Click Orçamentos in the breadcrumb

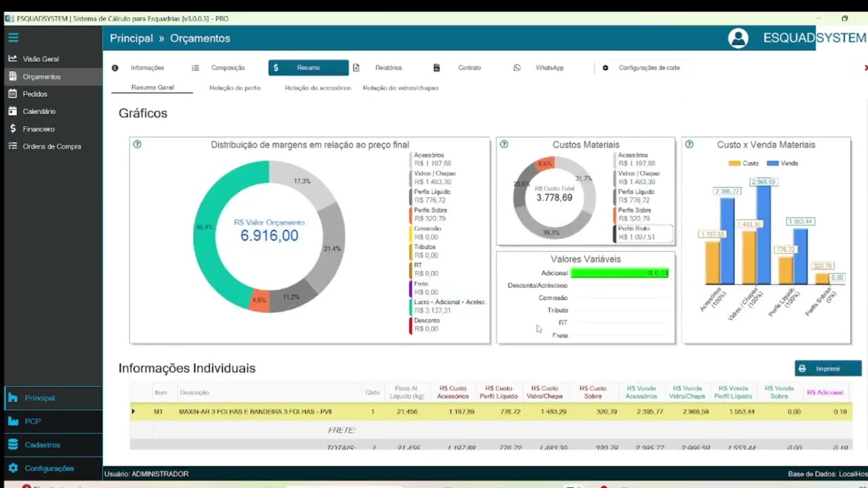point(200,39)
